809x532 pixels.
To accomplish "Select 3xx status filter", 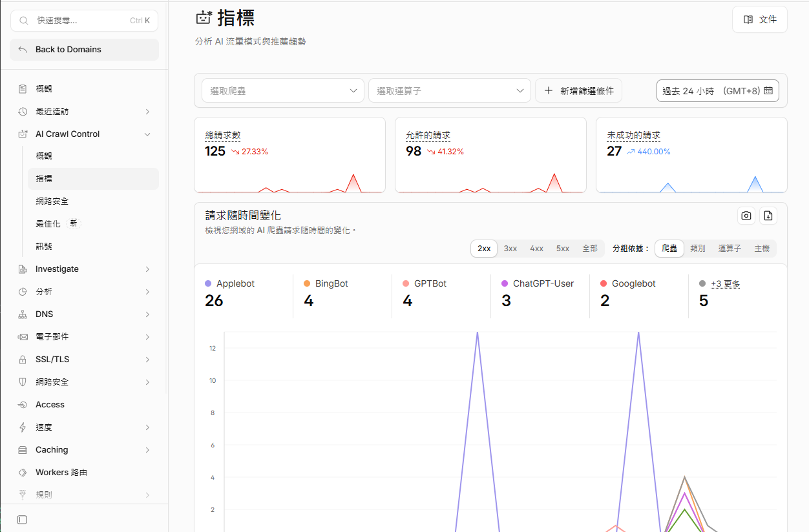I will click(510, 249).
